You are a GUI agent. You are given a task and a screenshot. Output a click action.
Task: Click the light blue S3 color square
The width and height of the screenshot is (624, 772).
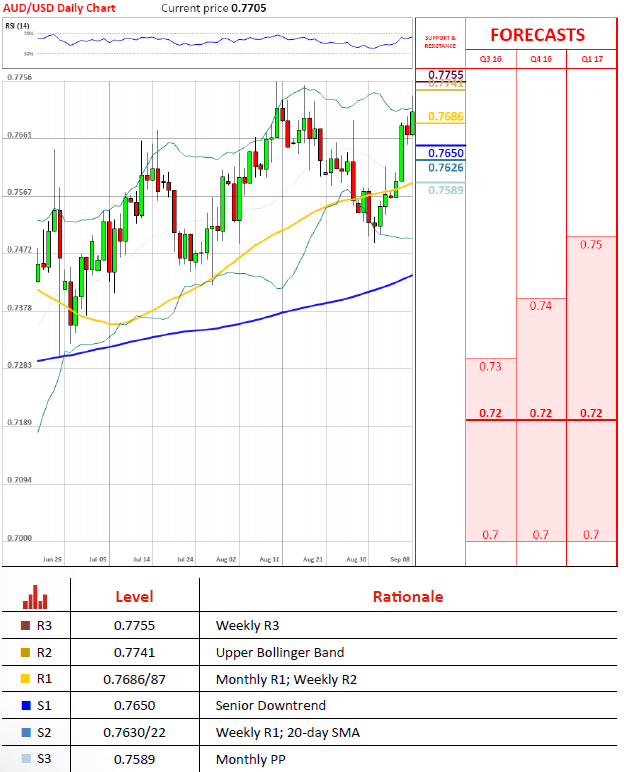[x=24, y=761]
